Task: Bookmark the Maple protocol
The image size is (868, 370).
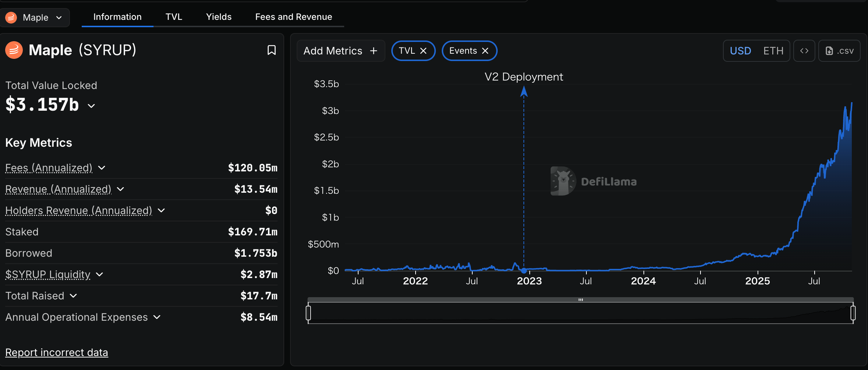Action: (x=271, y=50)
